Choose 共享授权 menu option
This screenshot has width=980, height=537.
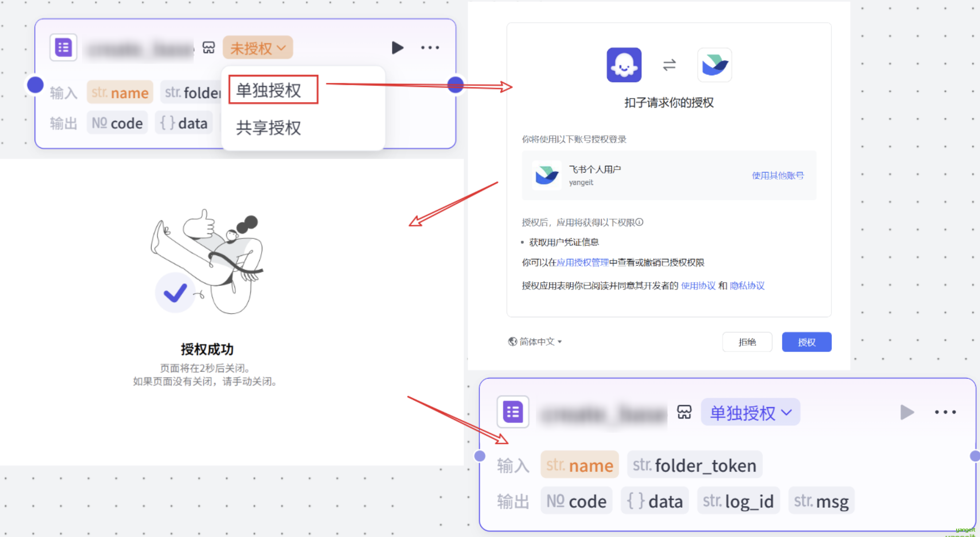pyautogui.click(x=269, y=128)
